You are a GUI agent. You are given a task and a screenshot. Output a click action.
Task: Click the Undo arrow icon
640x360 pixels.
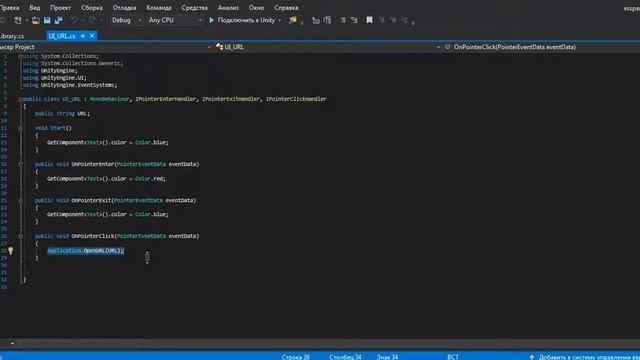(74, 20)
